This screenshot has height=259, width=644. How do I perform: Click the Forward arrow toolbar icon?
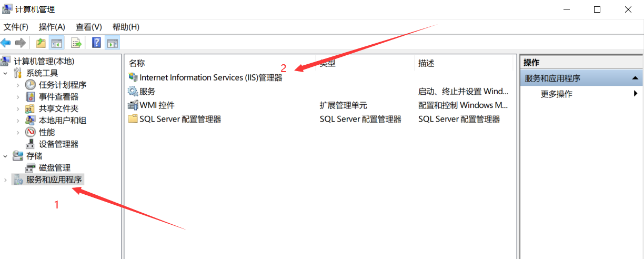click(x=21, y=43)
